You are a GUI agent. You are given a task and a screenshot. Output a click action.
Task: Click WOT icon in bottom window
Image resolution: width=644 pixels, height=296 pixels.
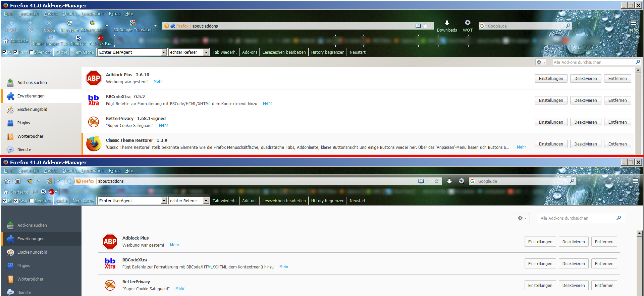[462, 181]
